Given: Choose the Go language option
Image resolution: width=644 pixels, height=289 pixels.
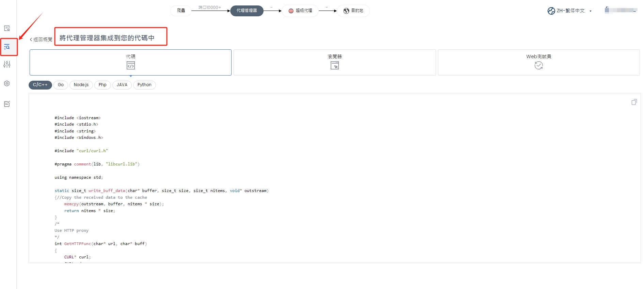Looking at the screenshot, I should click(x=61, y=85).
